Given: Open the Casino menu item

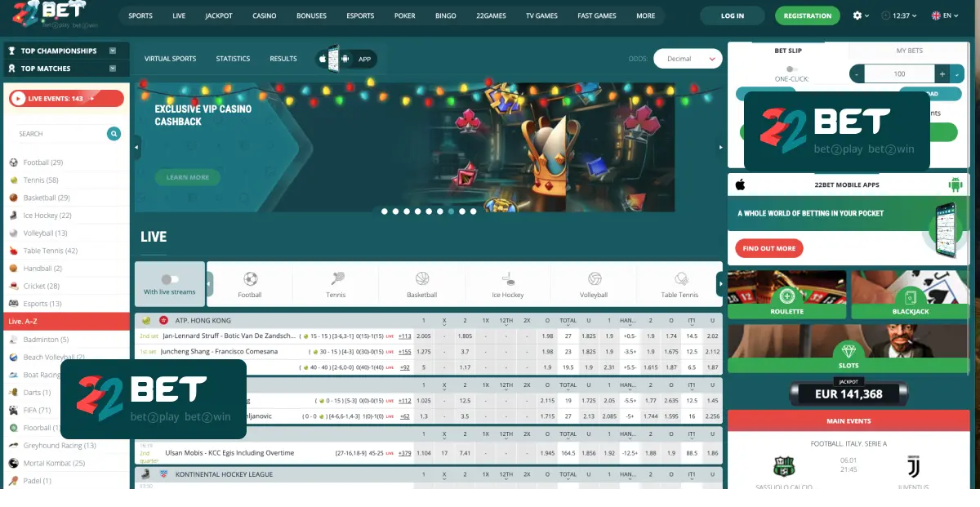Looking at the screenshot, I should 264,16.
